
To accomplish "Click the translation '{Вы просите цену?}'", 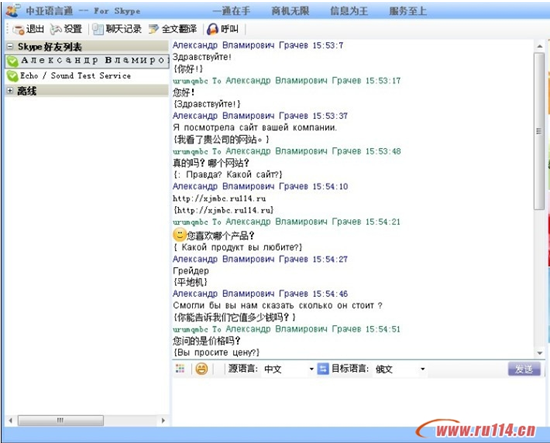I will point(216,353).
